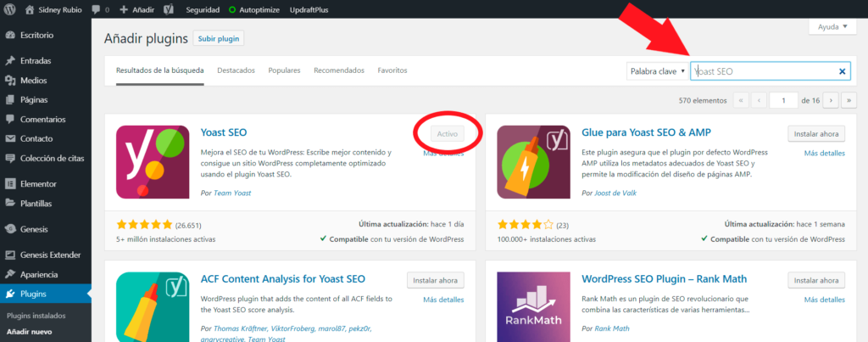Open Más detalles for Glue para Yoast

pyautogui.click(x=824, y=153)
